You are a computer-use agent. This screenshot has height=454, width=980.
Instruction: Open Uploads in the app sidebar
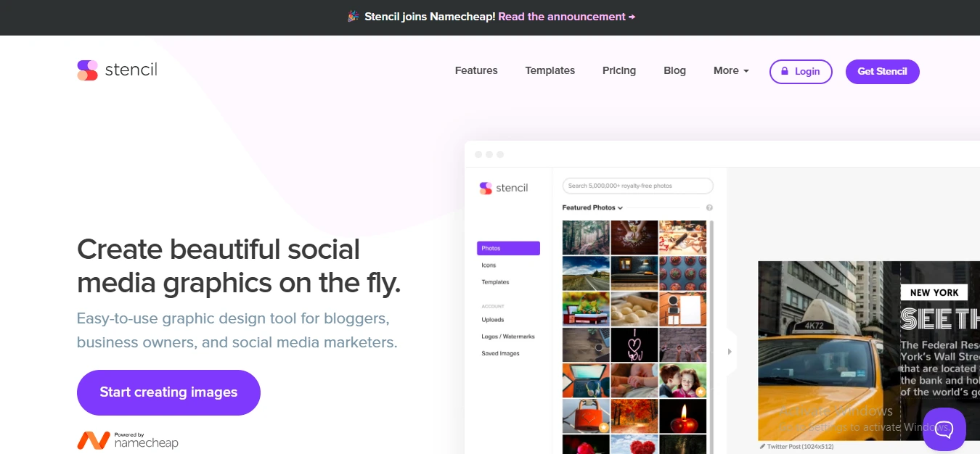point(492,320)
